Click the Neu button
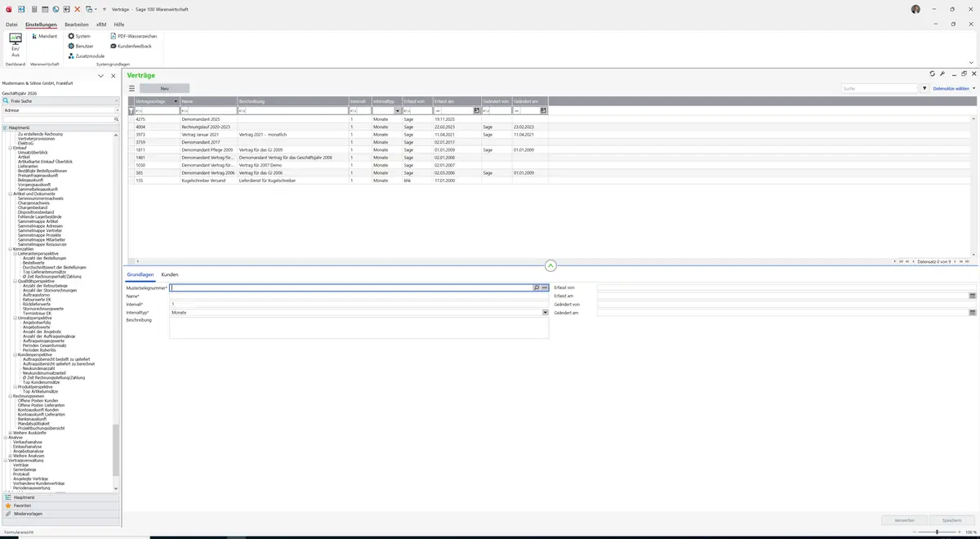The width and height of the screenshot is (980, 539). click(164, 88)
